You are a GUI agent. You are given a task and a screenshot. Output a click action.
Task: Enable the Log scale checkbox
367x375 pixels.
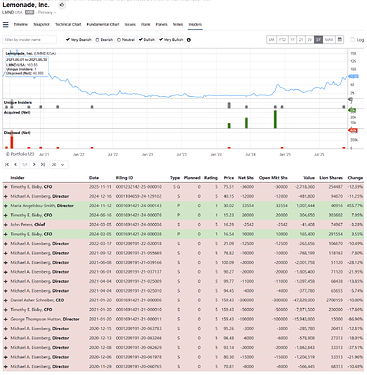click(352, 40)
